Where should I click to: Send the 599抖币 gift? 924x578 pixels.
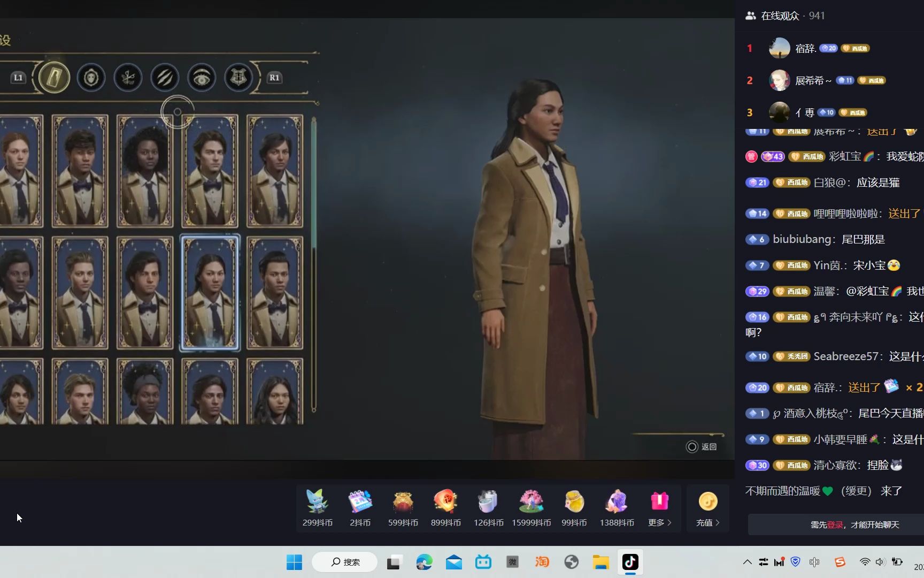(403, 508)
